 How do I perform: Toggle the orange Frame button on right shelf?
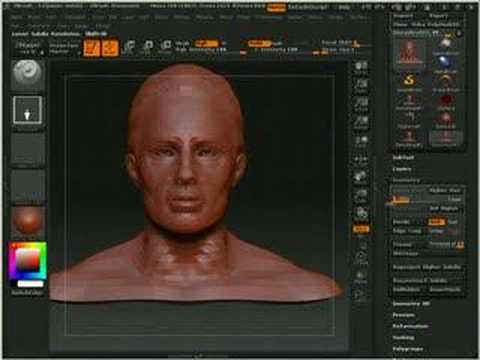(361, 229)
